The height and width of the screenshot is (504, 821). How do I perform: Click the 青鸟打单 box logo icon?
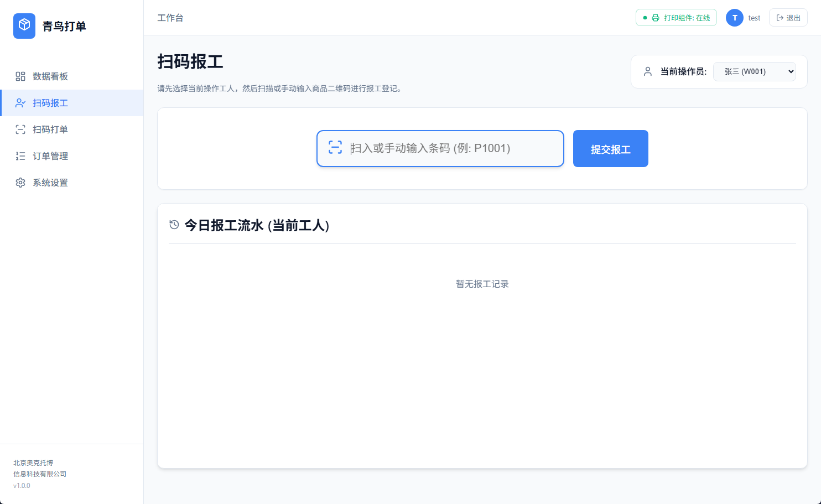tap(24, 26)
